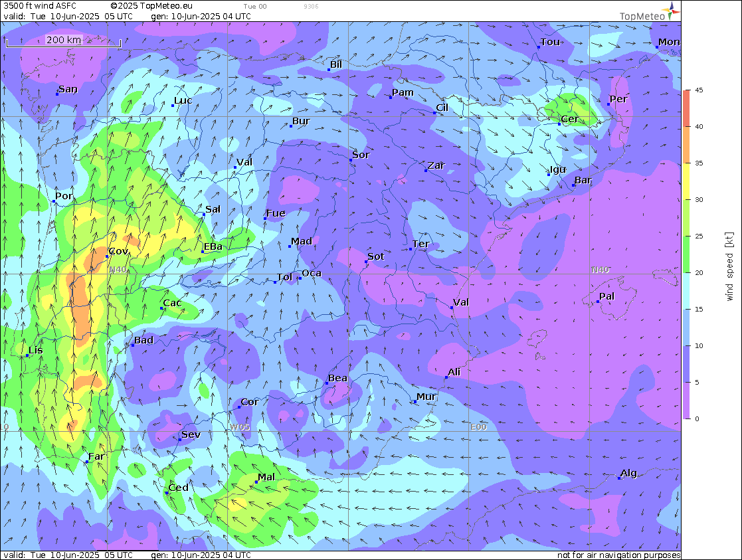
Task: Click the "W05" longitude grid label
Action: (x=240, y=427)
